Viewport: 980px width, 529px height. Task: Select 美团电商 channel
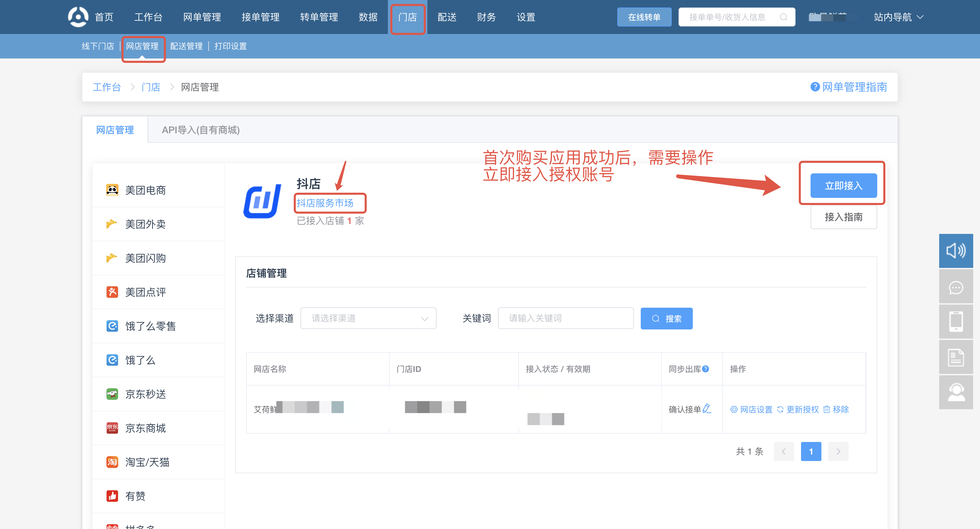click(159, 190)
